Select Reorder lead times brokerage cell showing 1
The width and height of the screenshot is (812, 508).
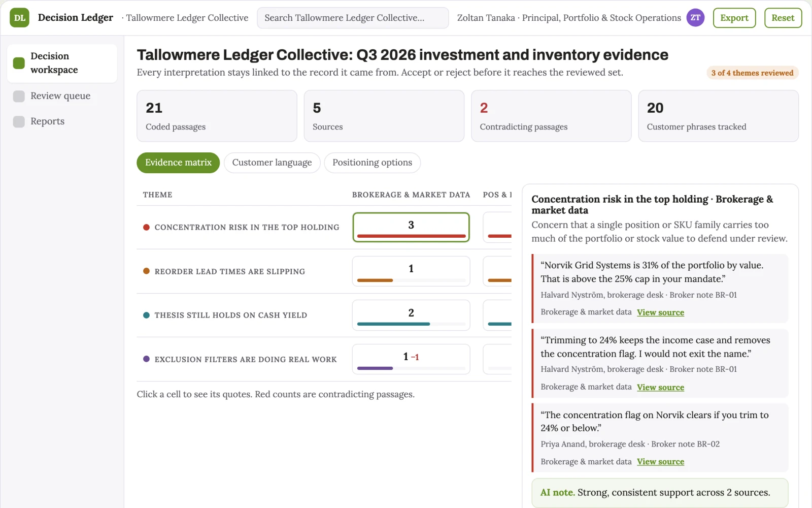point(411,271)
